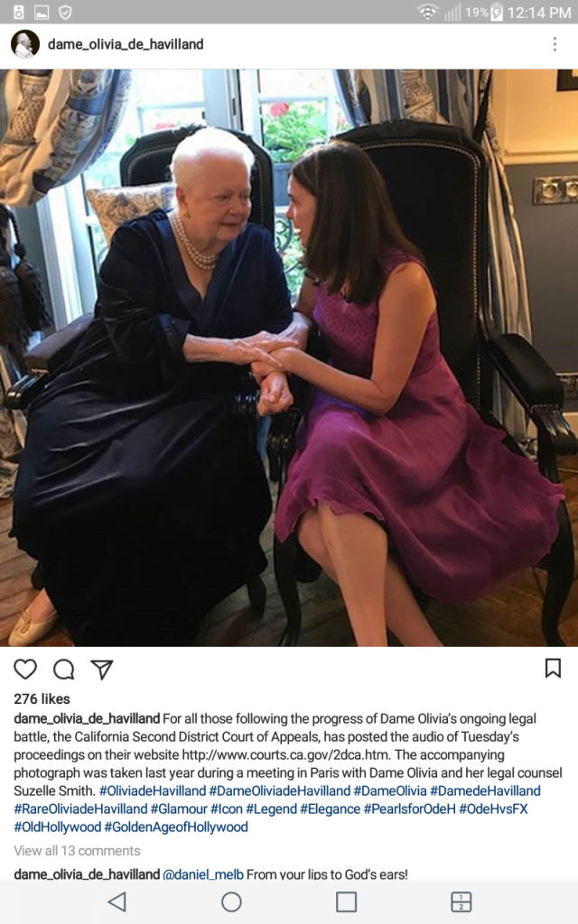Expand View all 13 comments

click(x=78, y=851)
